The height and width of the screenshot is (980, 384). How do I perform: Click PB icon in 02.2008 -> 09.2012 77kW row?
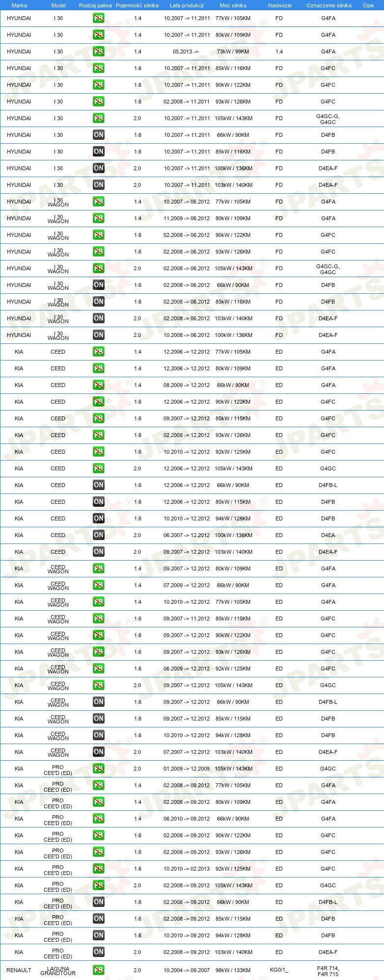pos(99,785)
